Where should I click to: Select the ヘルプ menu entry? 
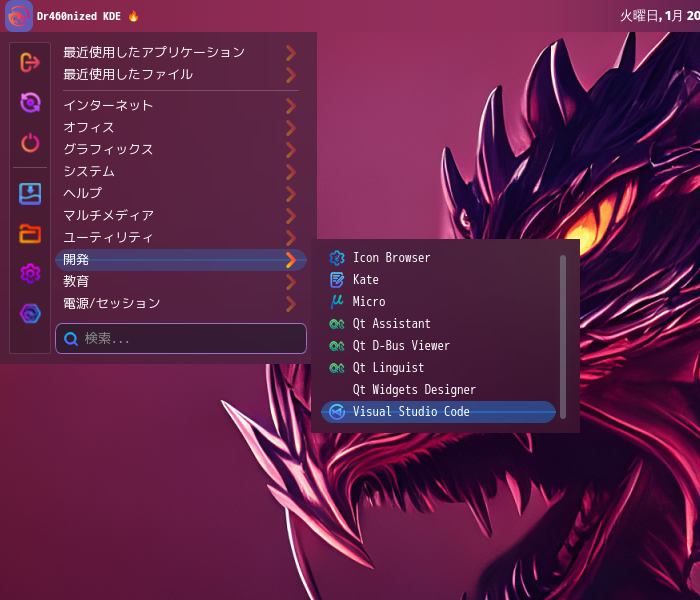pyautogui.click(x=181, y=193)
